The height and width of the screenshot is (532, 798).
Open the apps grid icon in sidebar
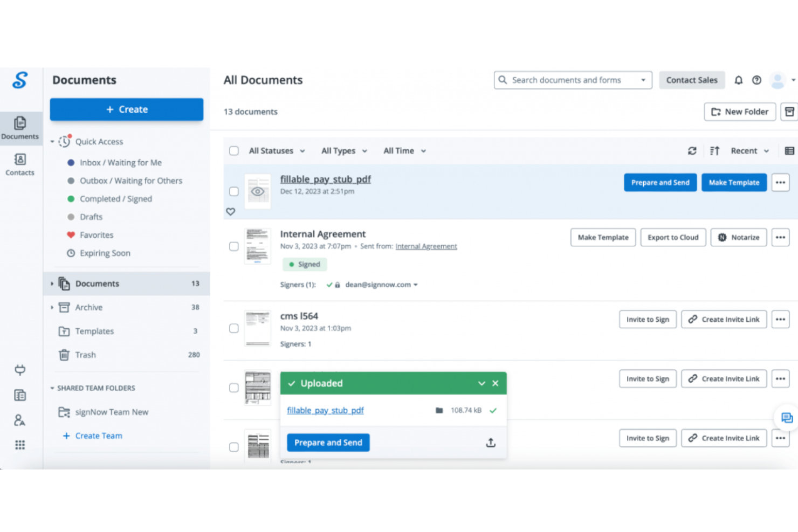(x=20, y=445)
